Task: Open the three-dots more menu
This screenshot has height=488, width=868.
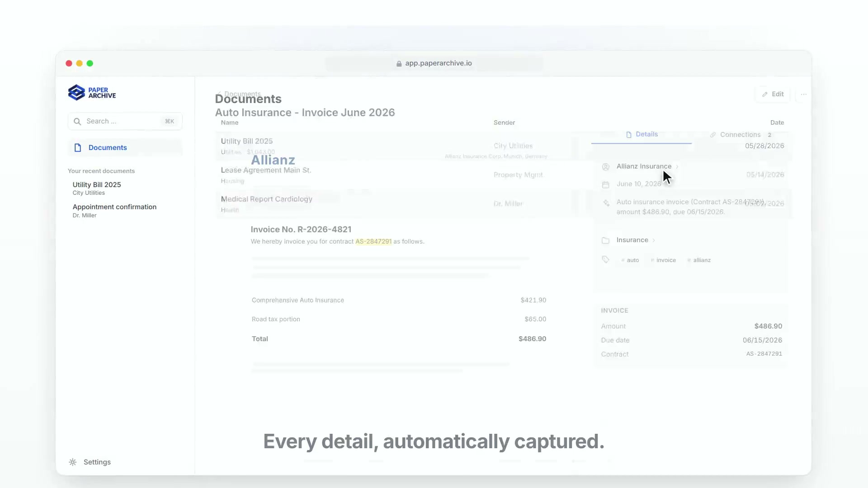Action: click(803, 94)
